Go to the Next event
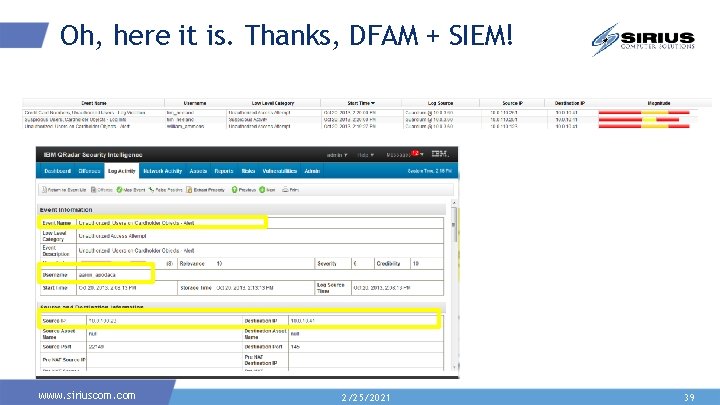 267,190
